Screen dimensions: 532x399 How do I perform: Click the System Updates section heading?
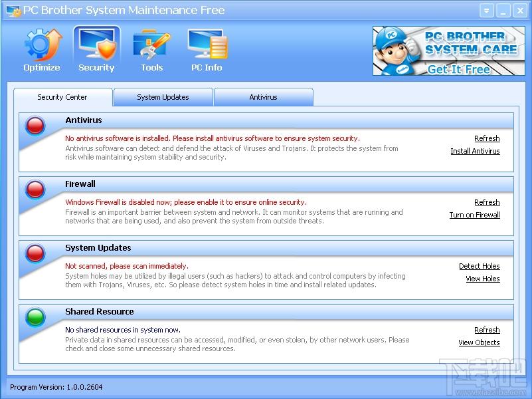coord(98,248)
